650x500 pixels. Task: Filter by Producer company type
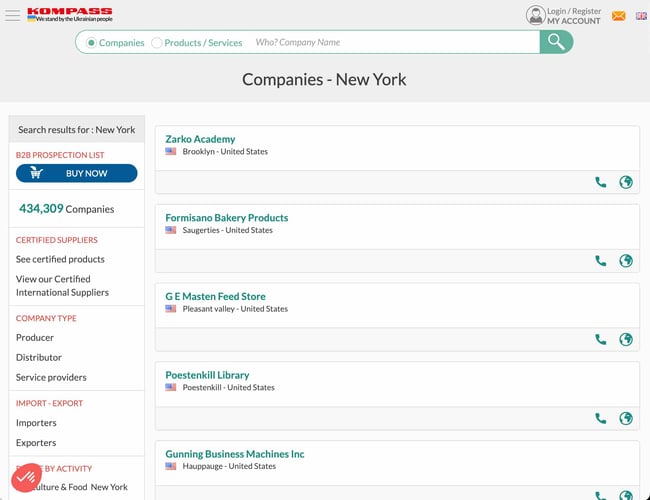[x=35, y=337]
